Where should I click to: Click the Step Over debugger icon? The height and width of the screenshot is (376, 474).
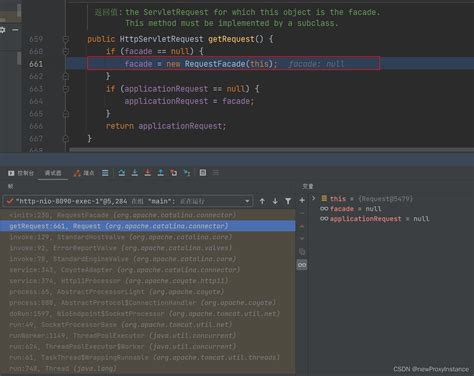coord(122,173)
